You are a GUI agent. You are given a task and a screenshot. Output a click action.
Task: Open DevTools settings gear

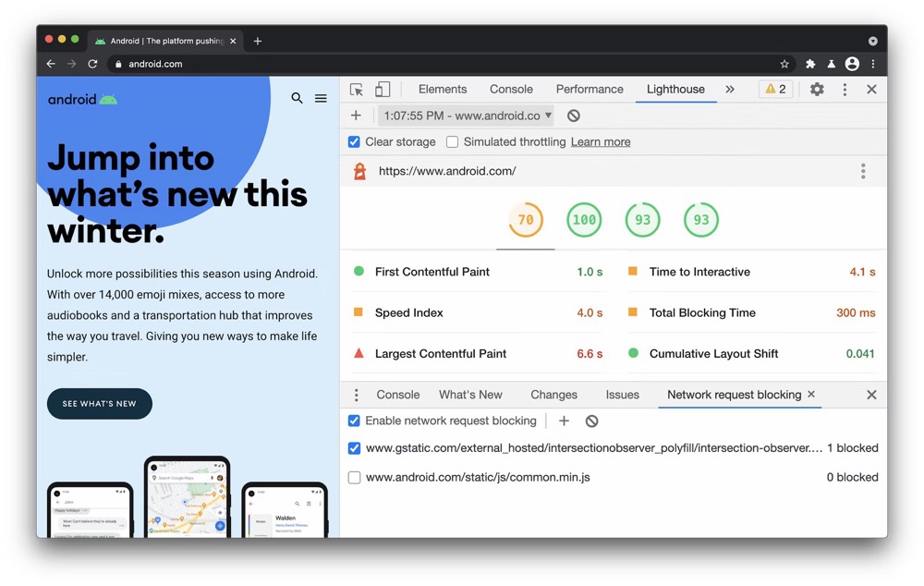817,89
